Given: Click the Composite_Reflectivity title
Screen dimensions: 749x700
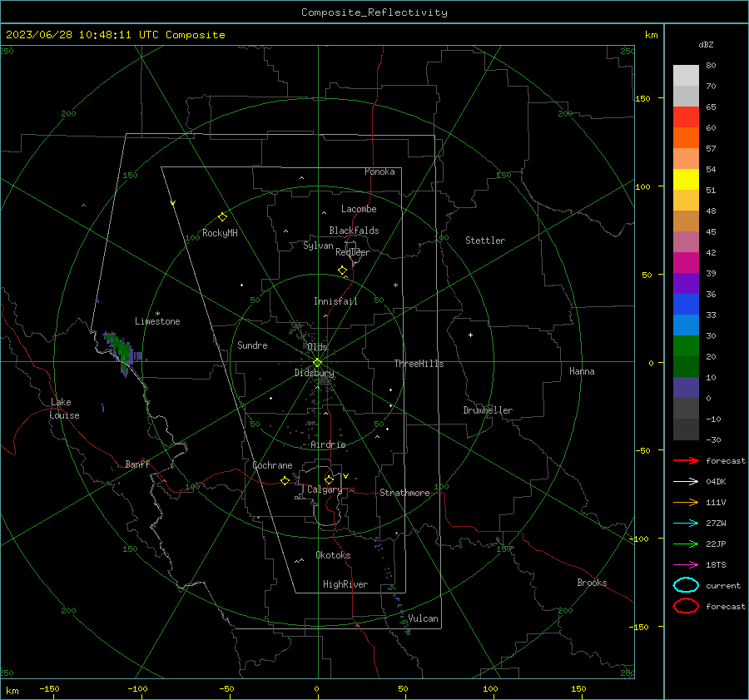Looking at the screenshot, I should [x=374, y=12].
